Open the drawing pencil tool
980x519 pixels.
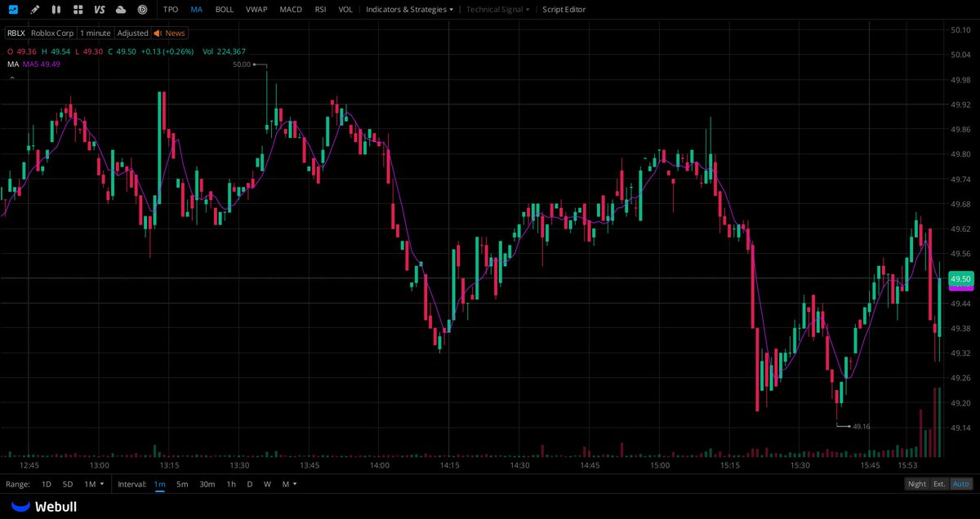point(34,9)
